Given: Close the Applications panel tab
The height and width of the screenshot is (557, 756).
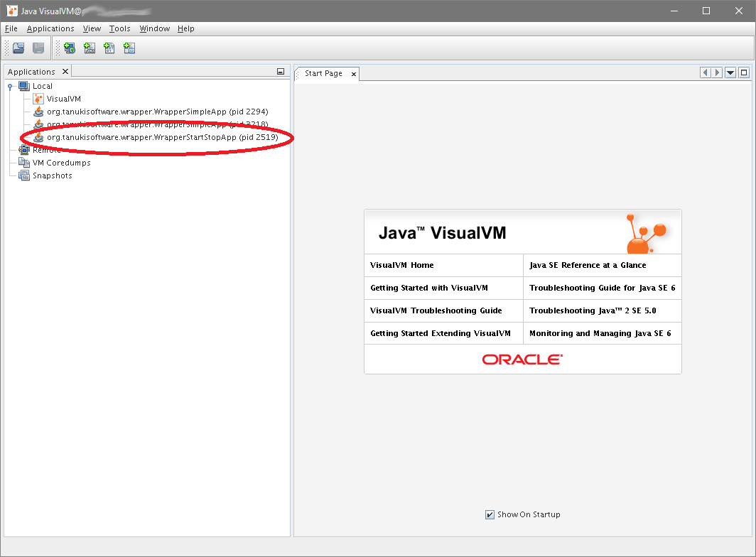Looking at the screenshot, I should [65, 72].
